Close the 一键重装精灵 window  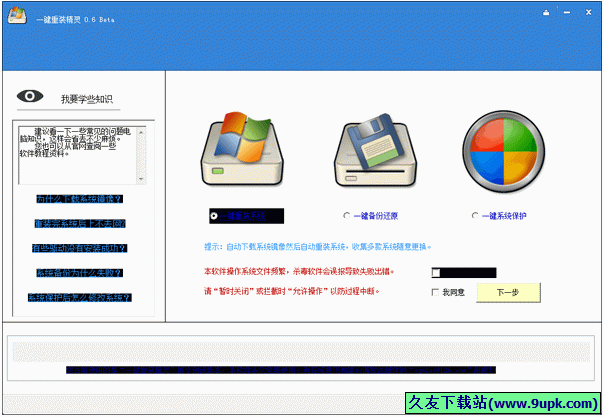[588, 12]
